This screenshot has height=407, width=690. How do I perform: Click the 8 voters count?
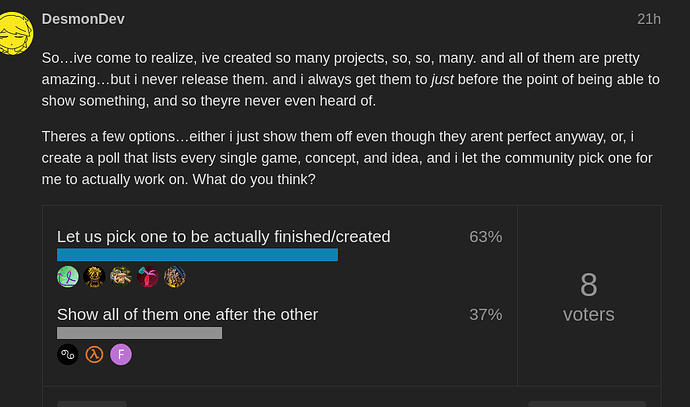tap(589, 297)
